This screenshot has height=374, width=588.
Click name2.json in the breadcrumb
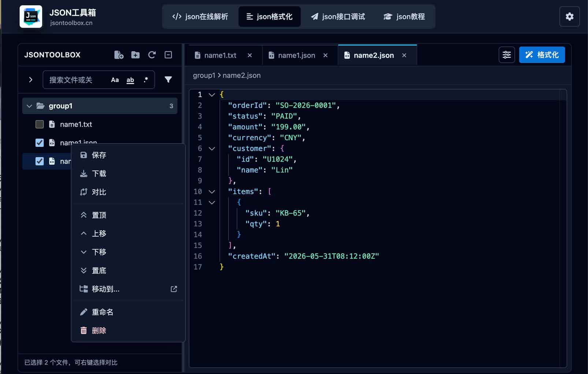click(x=242, y=75)
